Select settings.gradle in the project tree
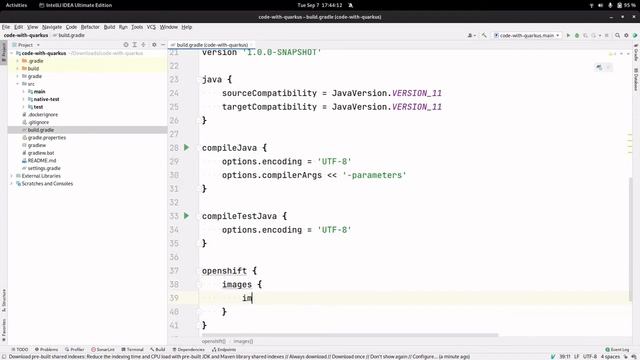This screenshot has height=360, width=640. click(44, 168)
